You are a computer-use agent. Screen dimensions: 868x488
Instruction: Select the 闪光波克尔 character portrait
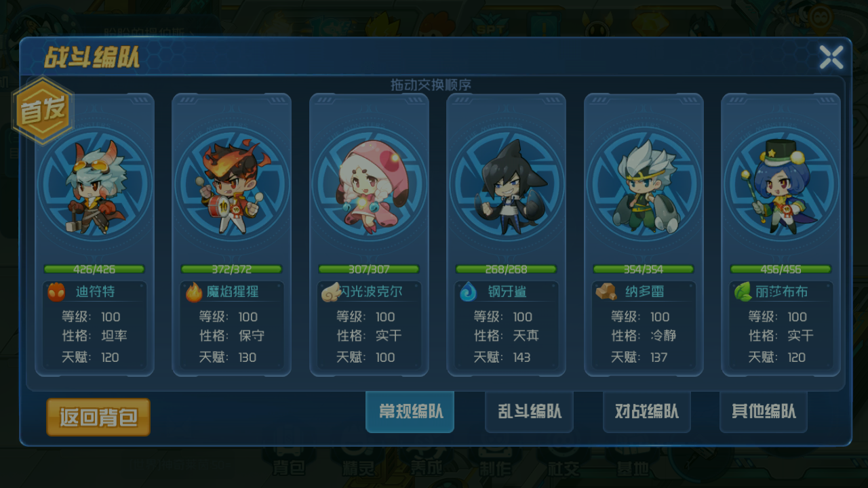370,186
